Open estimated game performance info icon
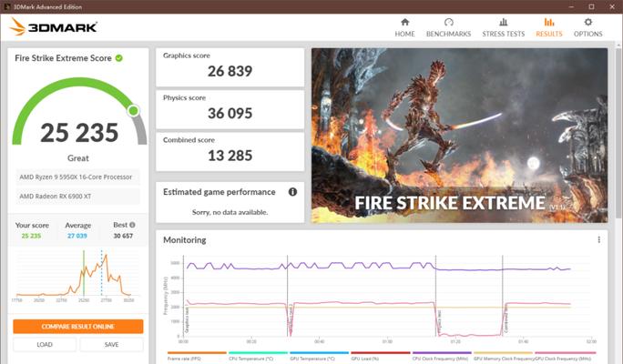The width and height of the screenshot is (623, 364). 292,192
